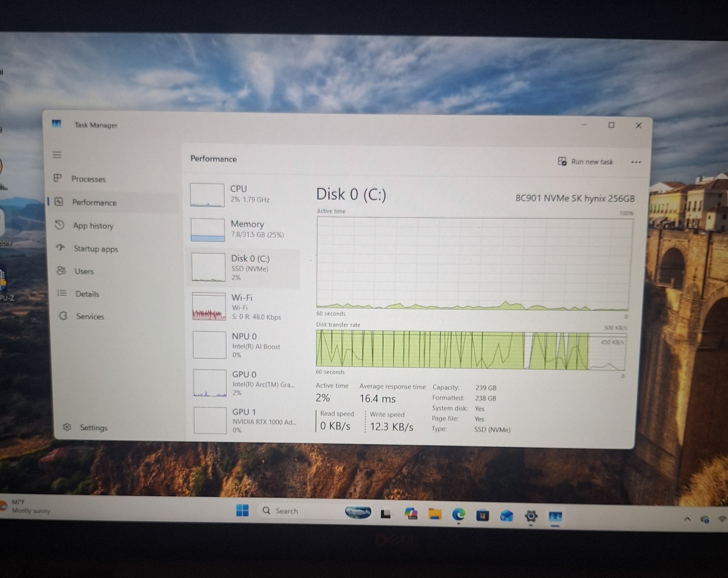Open the weather widget showing 66°F
Screen dimensions: 728x578
(26, 506)
